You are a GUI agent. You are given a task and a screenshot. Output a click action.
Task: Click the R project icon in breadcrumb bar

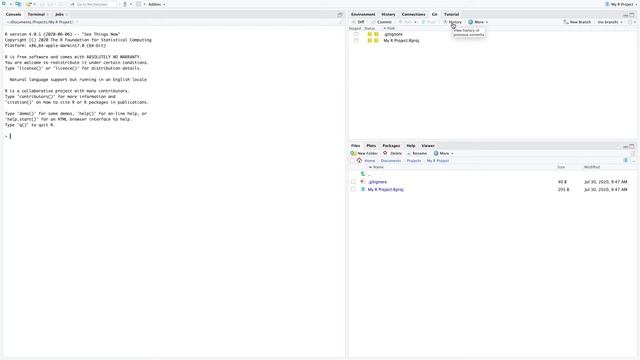tap(626, 160)
